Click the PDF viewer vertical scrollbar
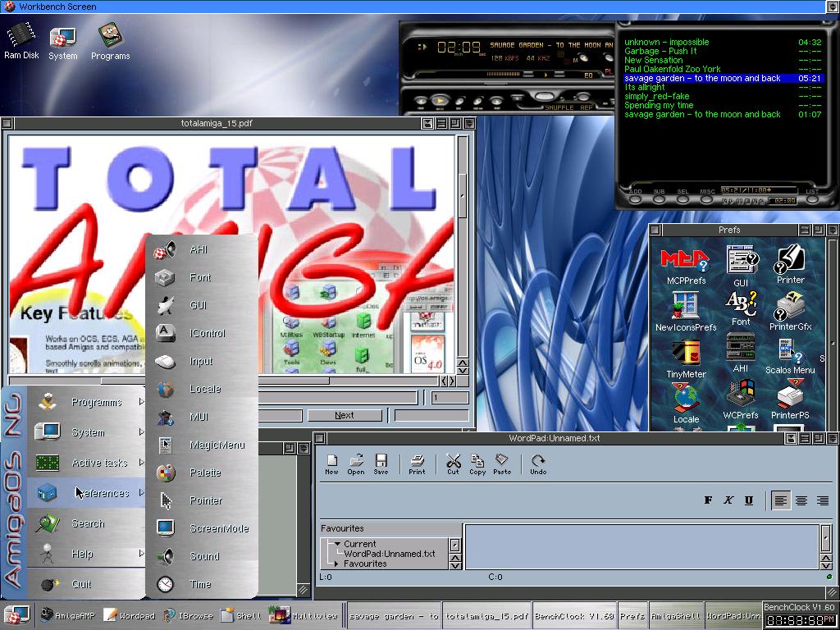840x630 pixels. (x=463, y=246)
